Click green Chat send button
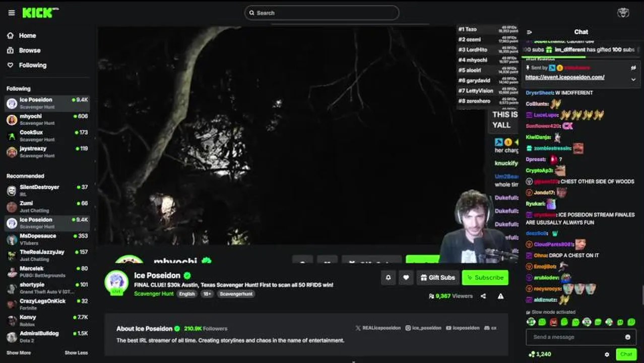 coord(626,354)
